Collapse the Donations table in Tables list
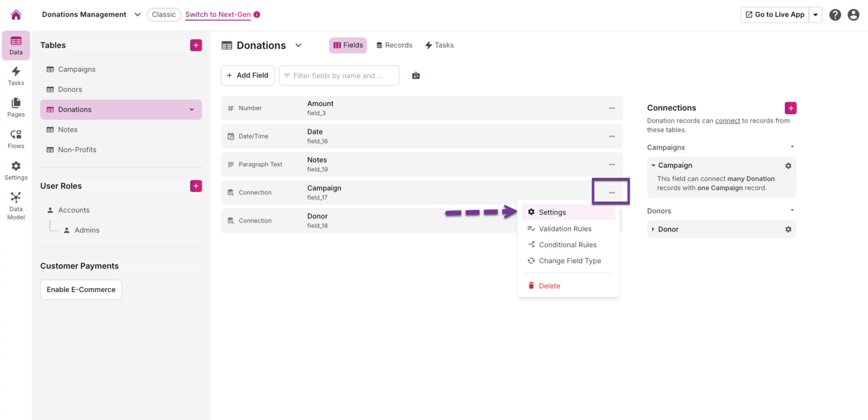This screenshot has height=420, width=868. click(192, 109)
